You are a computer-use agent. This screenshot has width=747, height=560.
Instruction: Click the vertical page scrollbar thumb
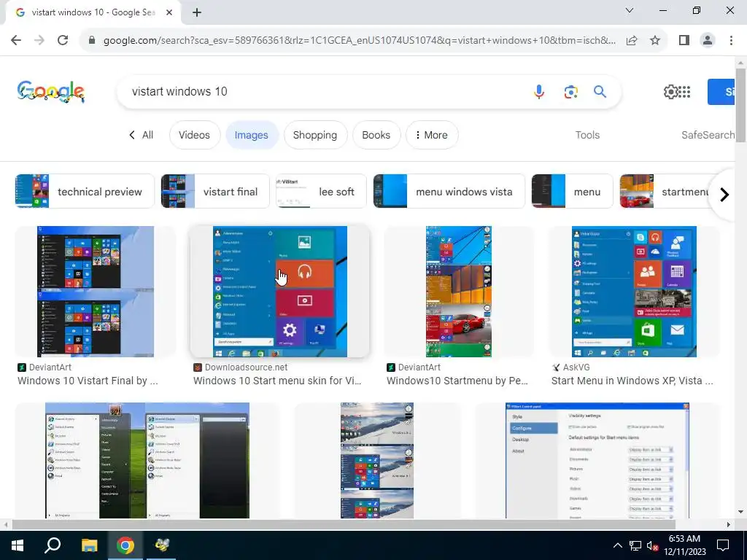coord(740,105)
